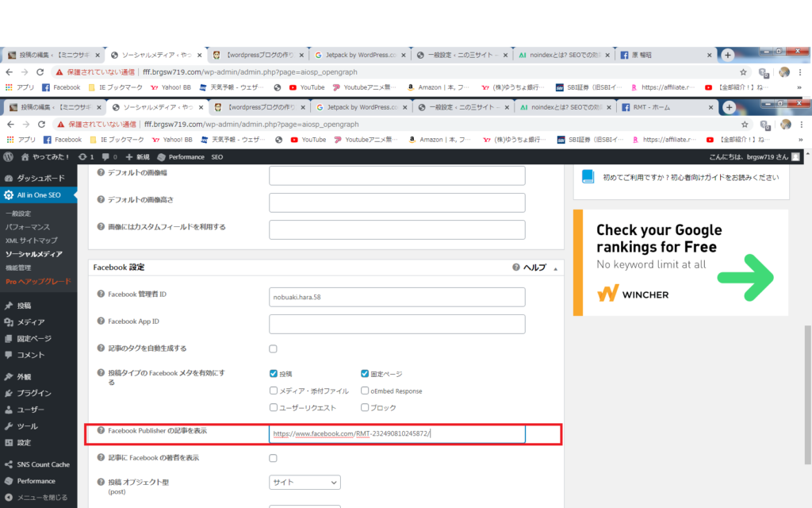Enable 記事のタグを自動生成する checkbox
The image size is (812, 508).
click(x=274, y=348)
